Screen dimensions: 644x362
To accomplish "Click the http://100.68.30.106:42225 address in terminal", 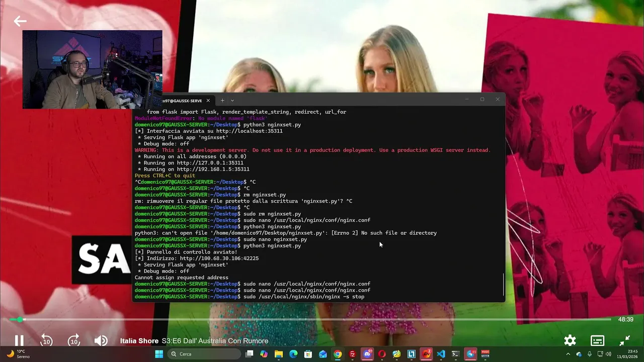I will (219, 258).
